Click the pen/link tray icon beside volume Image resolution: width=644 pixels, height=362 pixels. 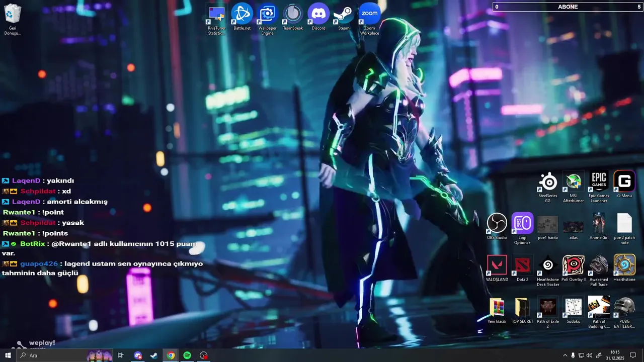pos(598,355)
